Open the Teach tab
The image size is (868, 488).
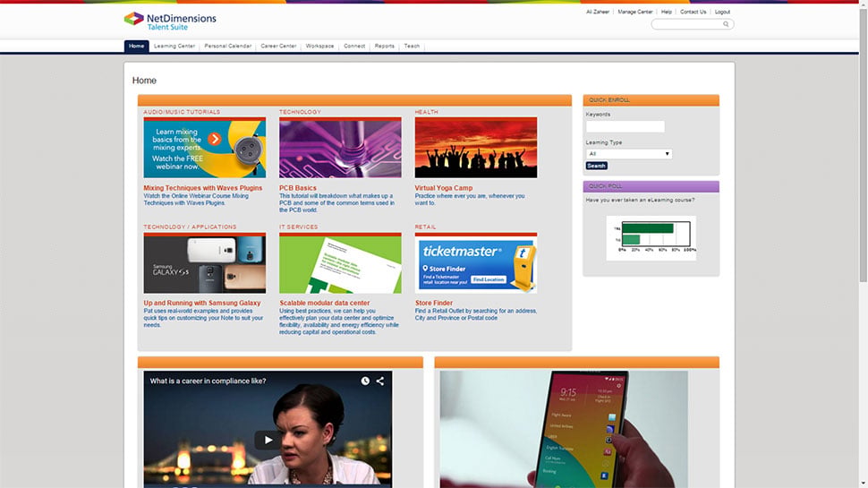coord(412,46)
